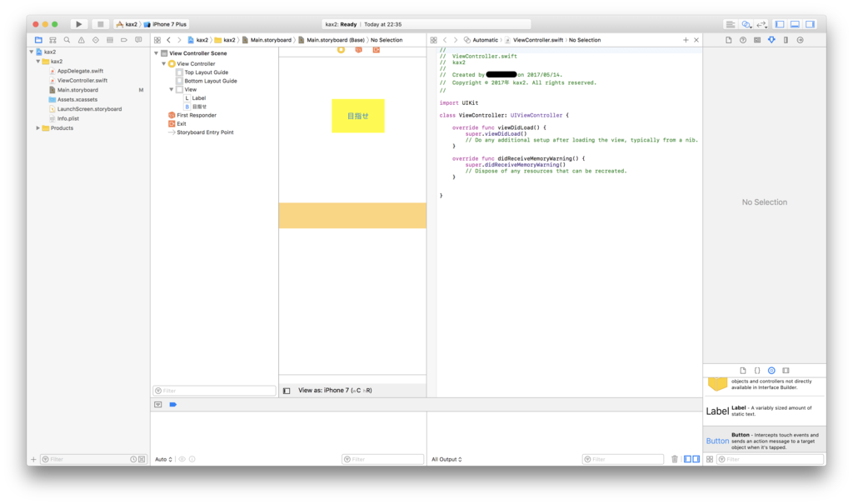Show the Size inspector

tap(786, 40)
